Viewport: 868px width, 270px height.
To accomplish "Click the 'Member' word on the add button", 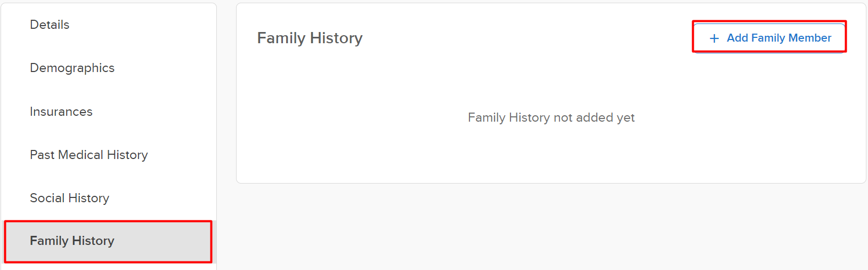I will [x=809, y=38].
